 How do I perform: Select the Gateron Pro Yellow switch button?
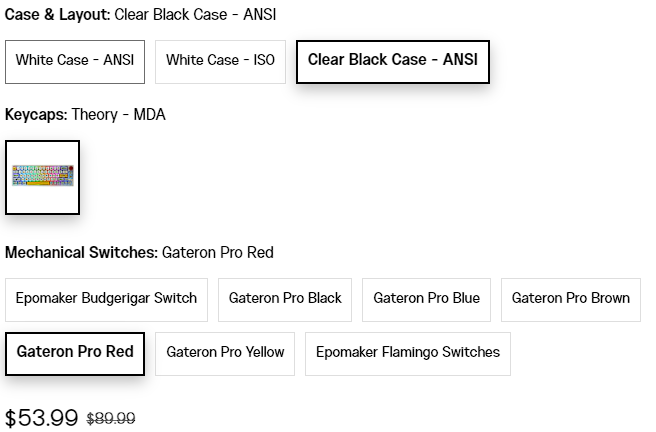(x=225, y=353)
